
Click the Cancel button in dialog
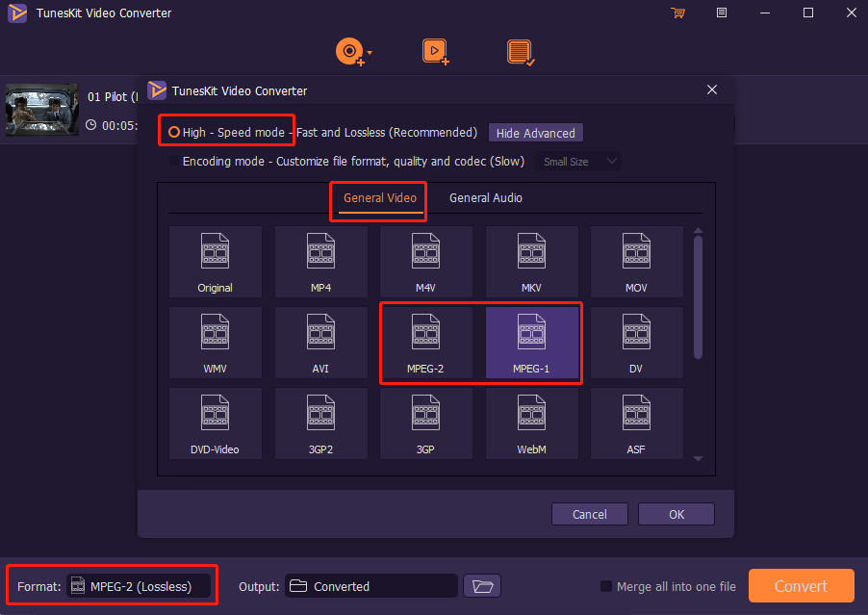point(590,514)
